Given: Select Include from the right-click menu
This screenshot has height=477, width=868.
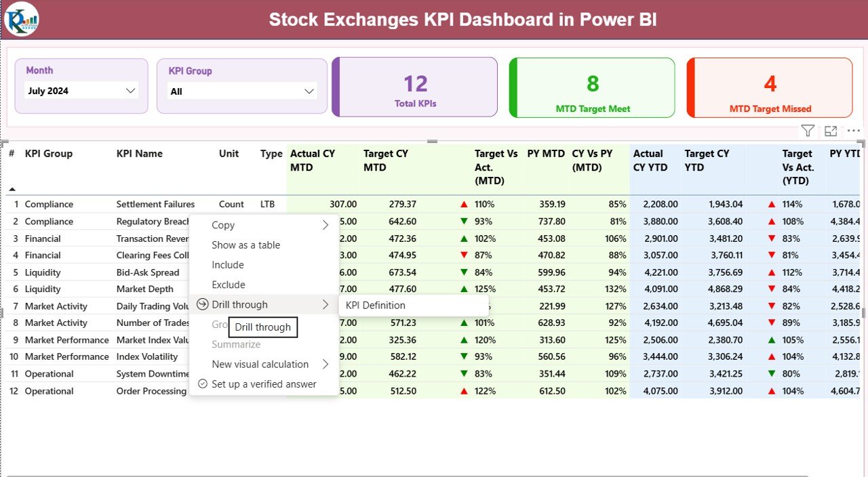Looking at the screenshot, I should 226,265.
